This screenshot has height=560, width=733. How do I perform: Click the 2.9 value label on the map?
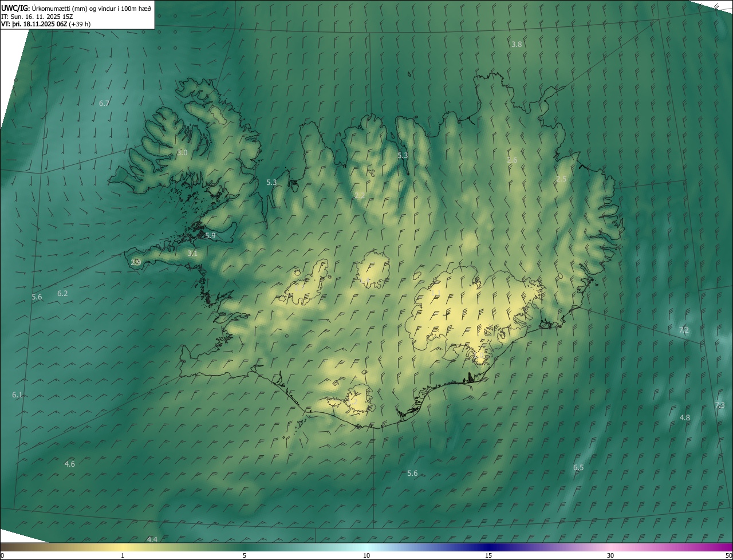pyautogui.click(x=136, y=263)
